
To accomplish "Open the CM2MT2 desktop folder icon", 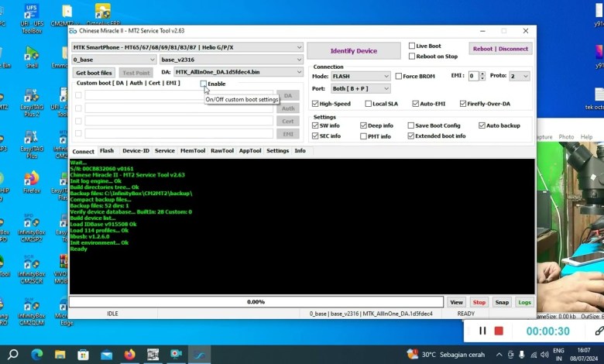I will pyautogui.click(x=66, y=15).
